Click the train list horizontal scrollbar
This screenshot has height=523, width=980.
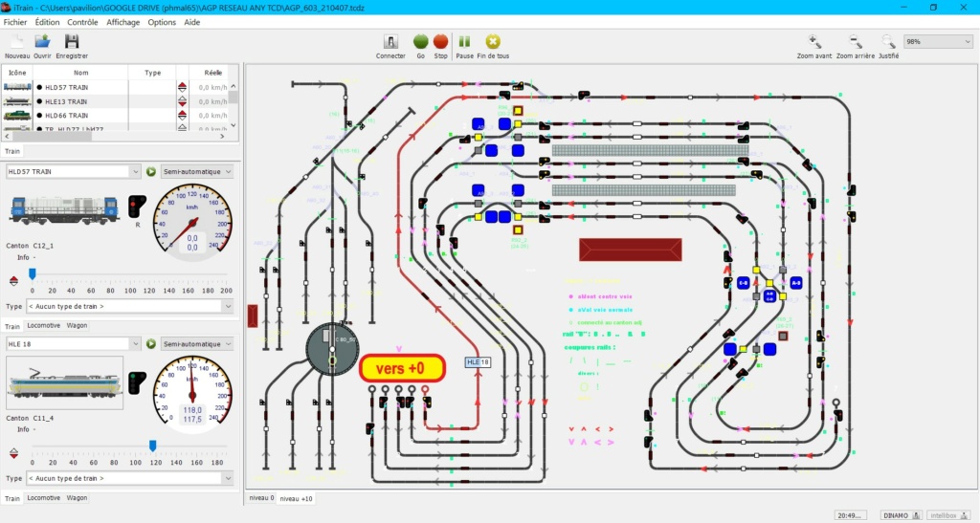(116, 136)
